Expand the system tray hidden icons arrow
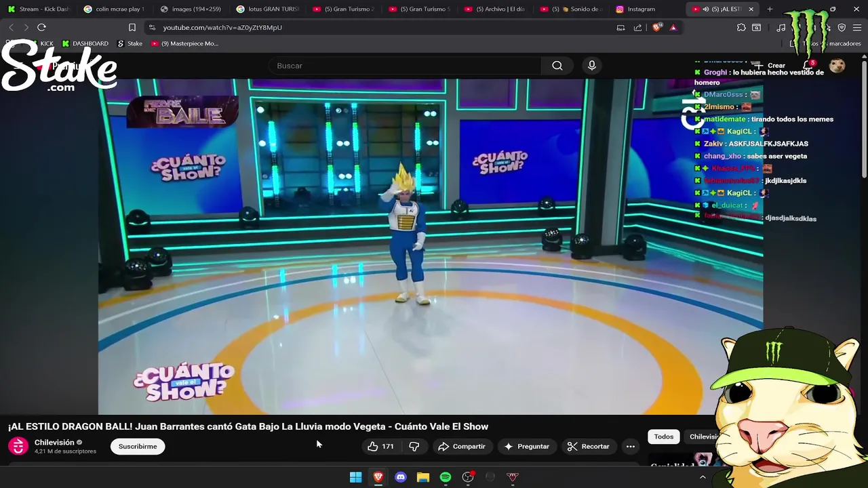 point(703,477)
